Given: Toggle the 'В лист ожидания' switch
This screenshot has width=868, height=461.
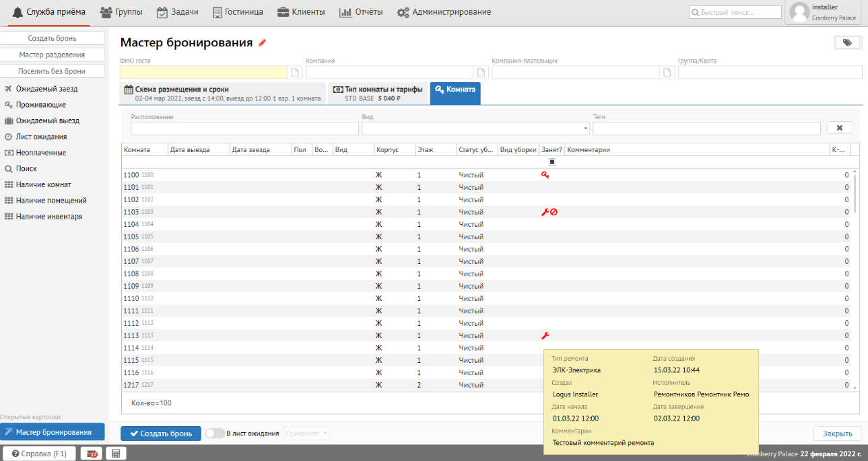Looking at the screenshot, I should [x=214, y=433].
